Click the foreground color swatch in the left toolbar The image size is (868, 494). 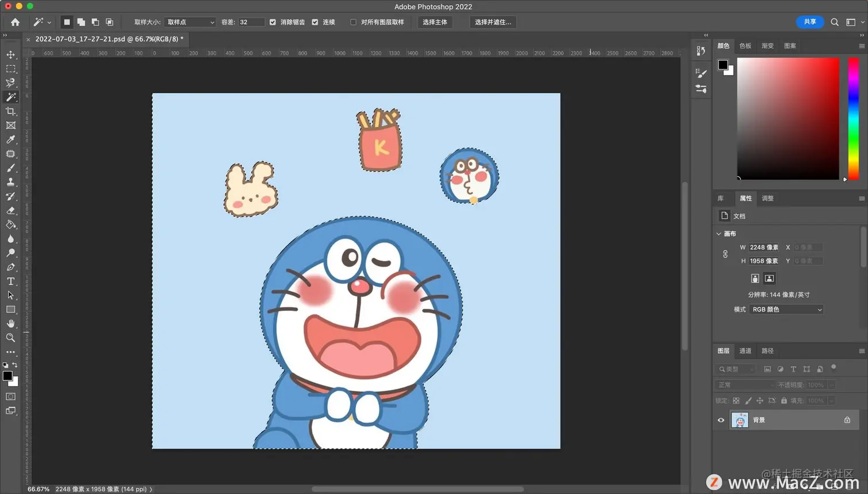pos(7,376)
